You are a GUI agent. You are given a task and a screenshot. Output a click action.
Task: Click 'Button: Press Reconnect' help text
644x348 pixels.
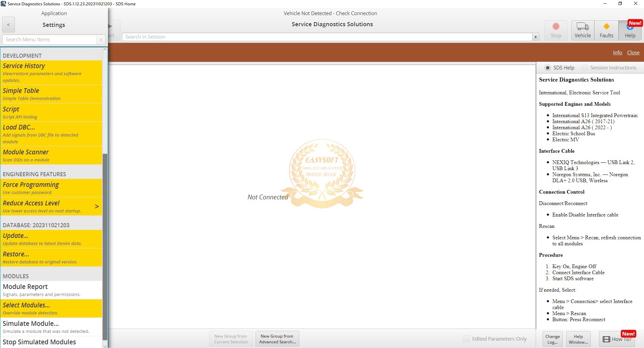[x=579, y=319]
